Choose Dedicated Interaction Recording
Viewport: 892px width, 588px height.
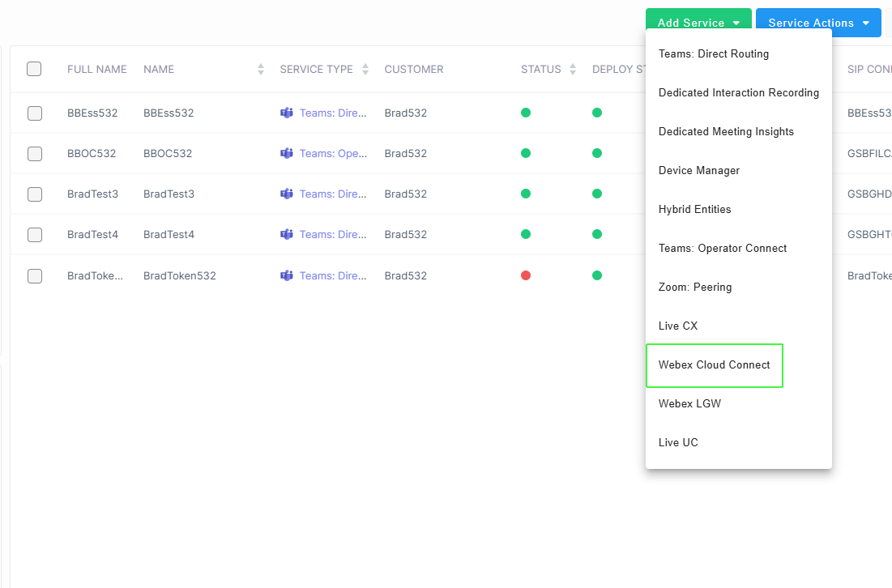coord(738,92)
